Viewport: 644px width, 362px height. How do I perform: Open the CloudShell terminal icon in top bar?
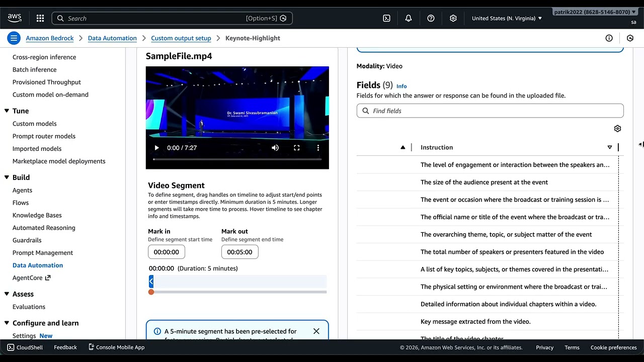386,18
